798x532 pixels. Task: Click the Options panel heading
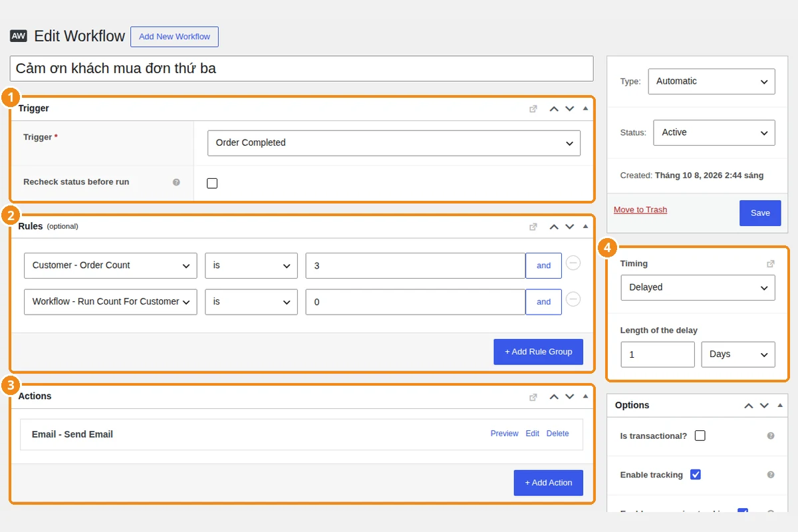click(x=632, y=405)
